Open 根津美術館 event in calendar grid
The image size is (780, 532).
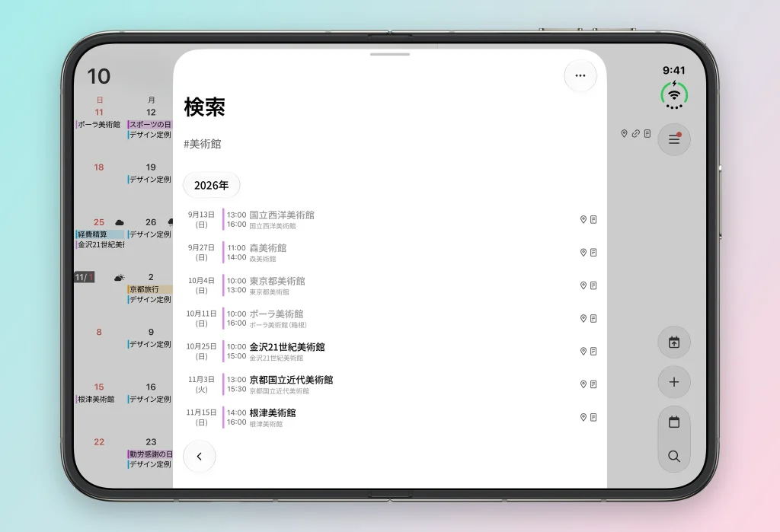(95, 399)
